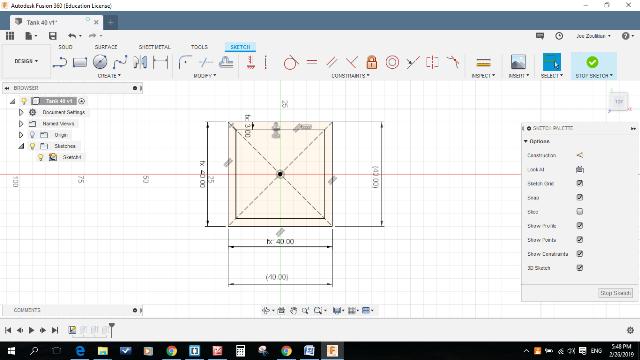The width and height of the screenshot is (640, 360).
Task: Save the document with the Save icon
Action: pyautogui.click(x=53, y=36)
